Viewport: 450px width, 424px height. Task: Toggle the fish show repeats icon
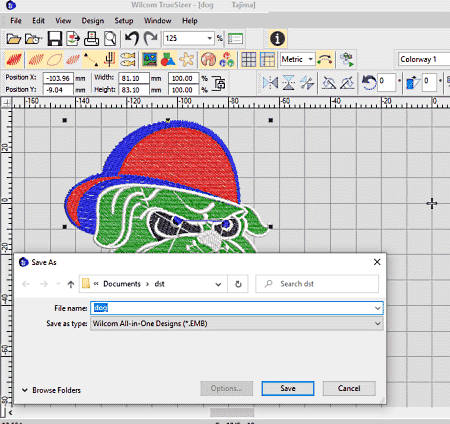[x=128, y=60]
